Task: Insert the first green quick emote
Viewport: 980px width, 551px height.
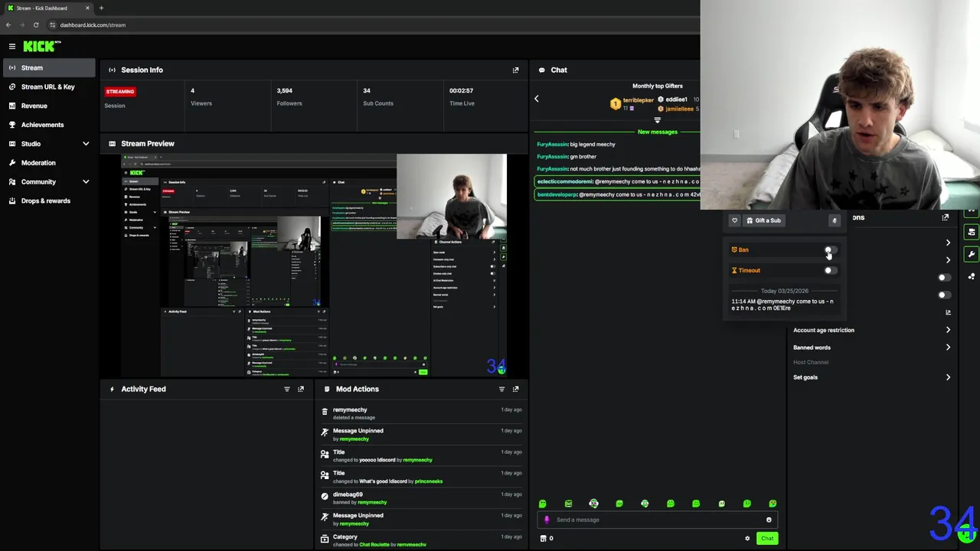Action: pos(542,504)
